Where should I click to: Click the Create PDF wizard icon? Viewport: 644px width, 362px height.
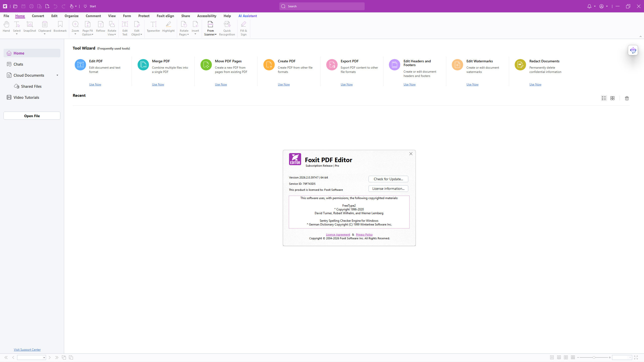coord(269,65)
